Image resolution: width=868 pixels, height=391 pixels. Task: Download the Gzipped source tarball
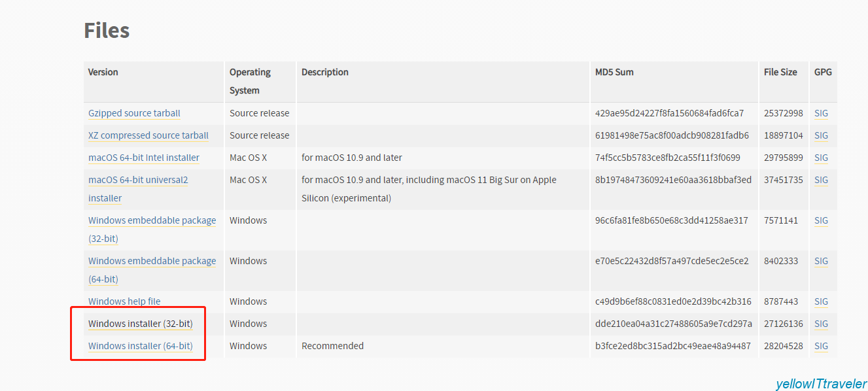pyautogui.click(x=134, y=113)
